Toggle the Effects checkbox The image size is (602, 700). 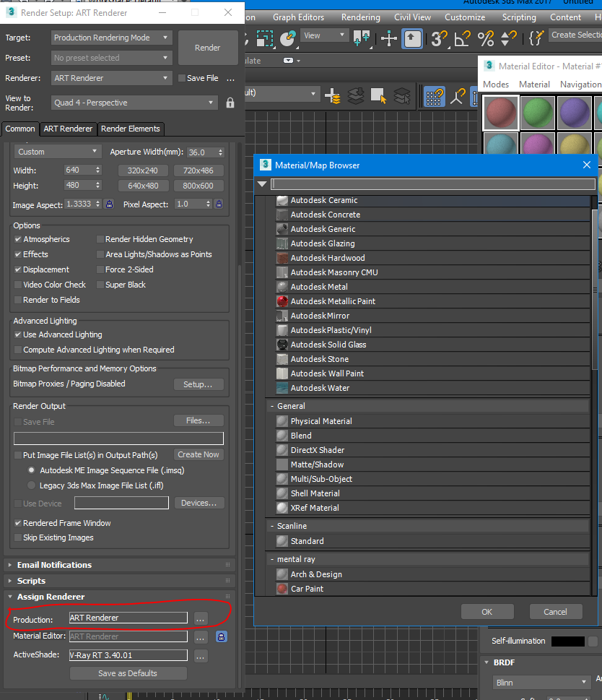coord(18,254)
